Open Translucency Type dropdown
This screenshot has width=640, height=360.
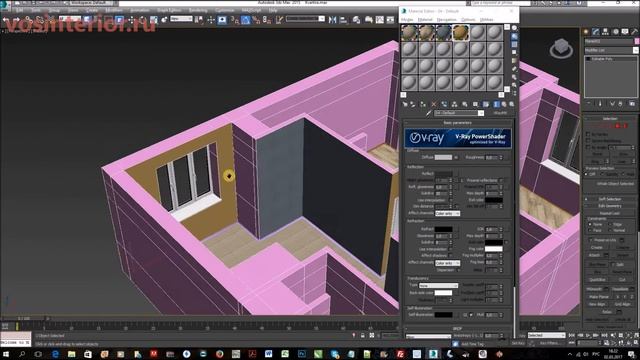point(438,286)
